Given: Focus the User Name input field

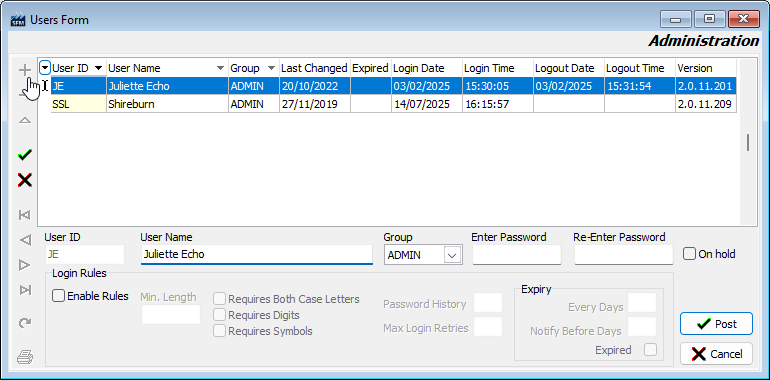Looking at the screenshot, I should tap(256, 254).
